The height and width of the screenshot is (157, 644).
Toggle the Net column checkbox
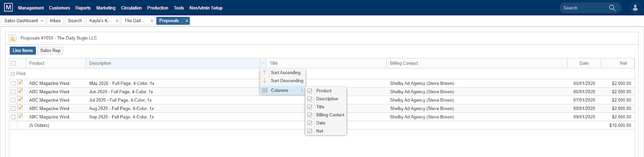[x=310, y=131]
